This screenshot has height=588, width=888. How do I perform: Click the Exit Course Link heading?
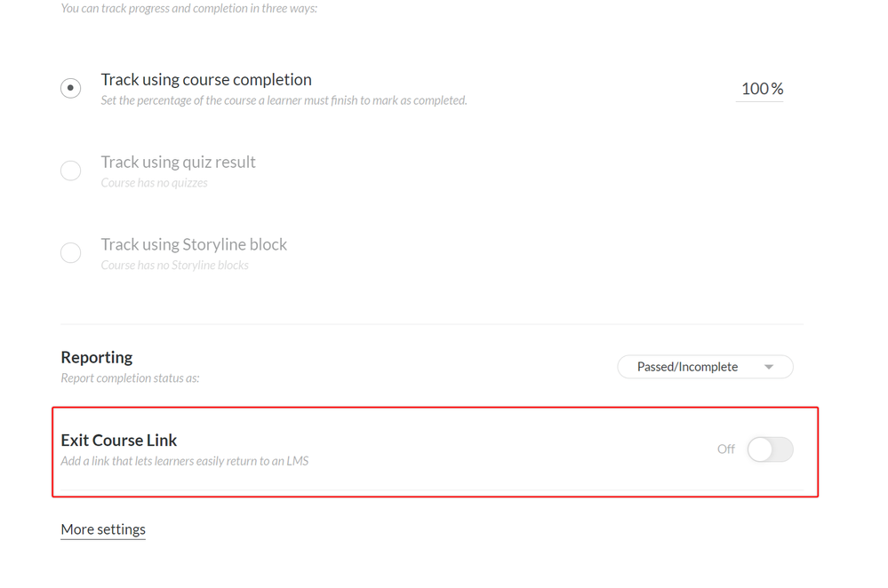point(119,440)
